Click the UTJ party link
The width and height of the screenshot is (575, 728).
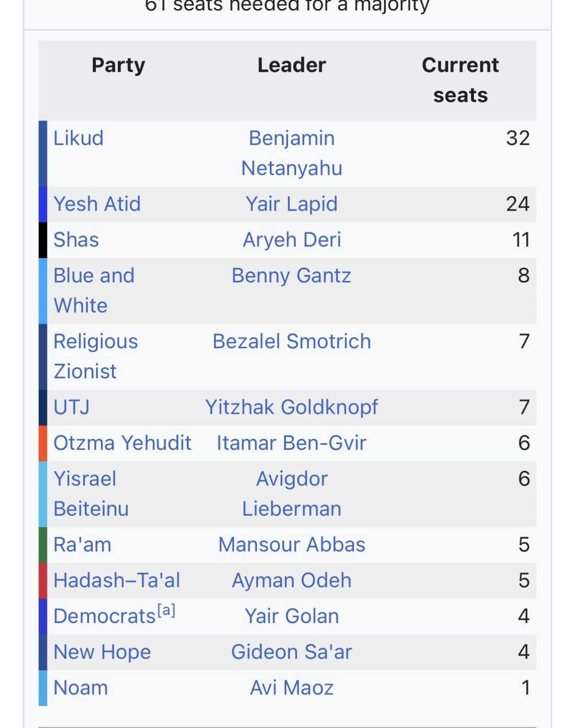71,407
